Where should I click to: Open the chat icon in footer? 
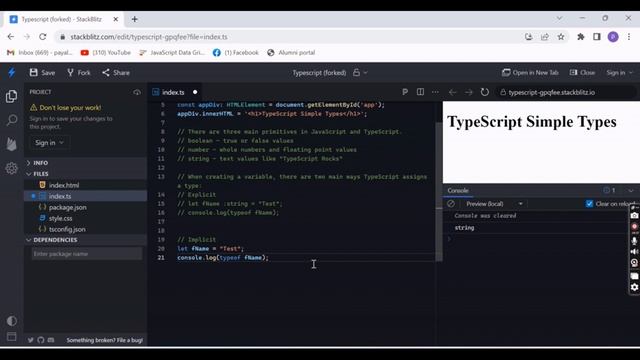coord(51,340)
